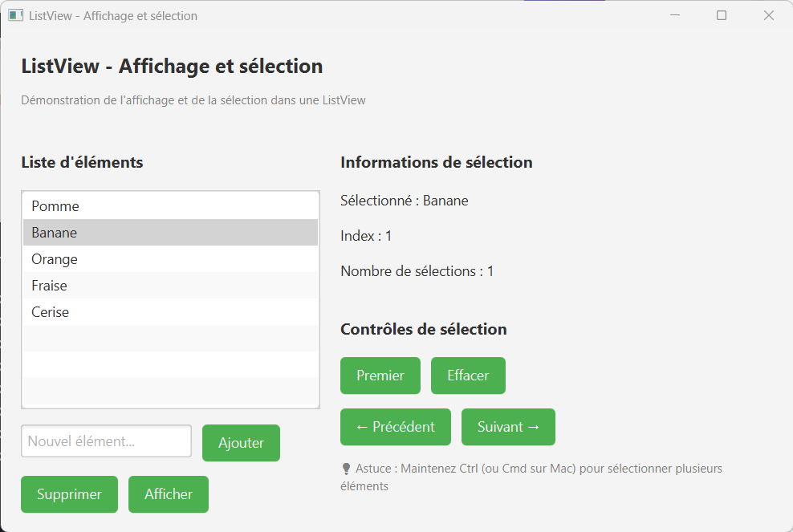Click the lightbulb tip icon
The width and height of the screenshot is (793, 532).
345,467
